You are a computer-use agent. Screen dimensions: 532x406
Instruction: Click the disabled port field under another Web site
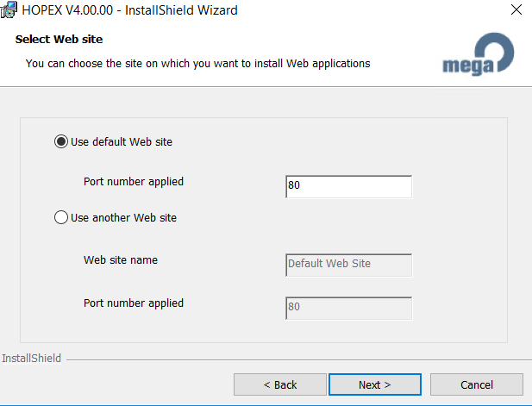coord(347,308)
